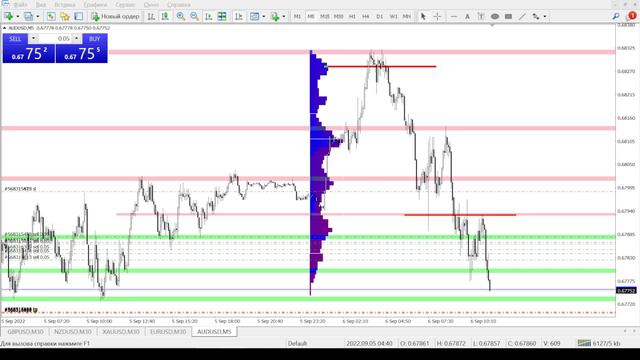This screenshot has height=360, width=640.
Task: Show the Market Watch panel icon
Action: tap(51, 16)
